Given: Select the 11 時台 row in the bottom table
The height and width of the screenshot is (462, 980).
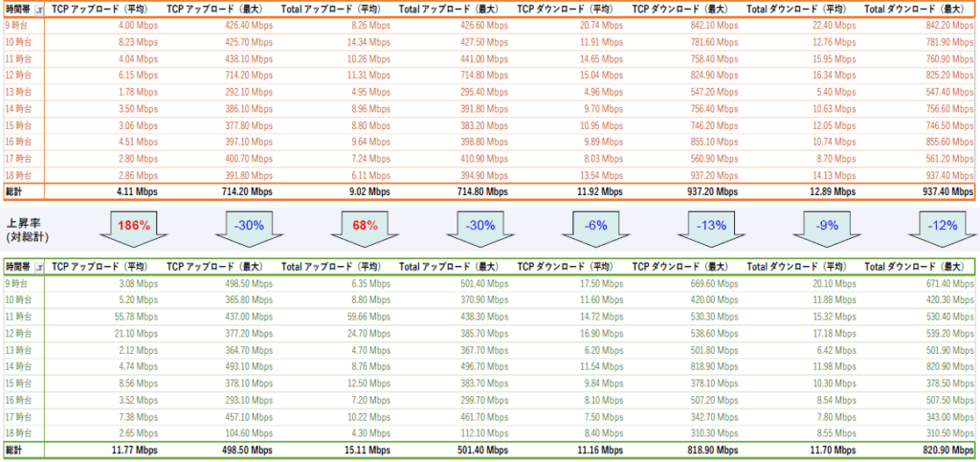Looking at the screenshot, I should pyautogui.click(x=489, y=316).
